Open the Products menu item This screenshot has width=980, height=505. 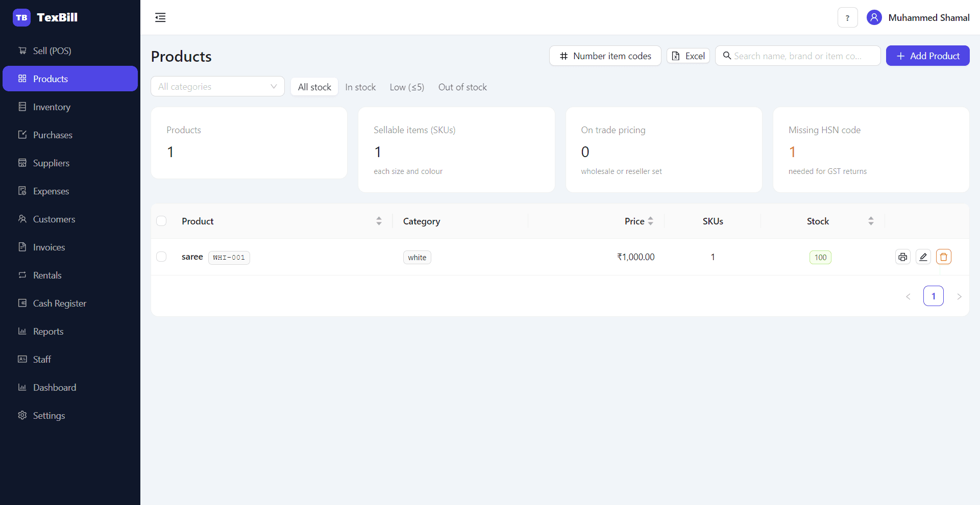pos(70,79)
